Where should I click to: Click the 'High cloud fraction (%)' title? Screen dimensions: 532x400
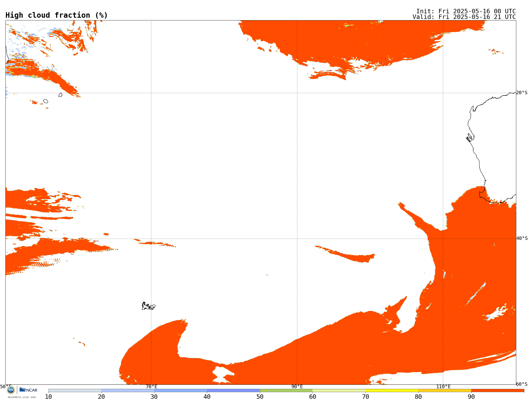[x=57, y=15]
